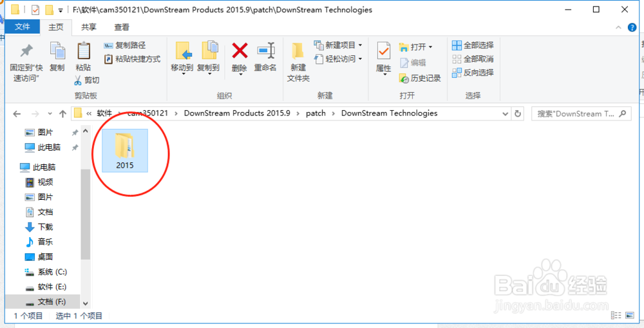Click the Copy ribbon icon
This screenshot has width=644, height=328.
point(57,57)
